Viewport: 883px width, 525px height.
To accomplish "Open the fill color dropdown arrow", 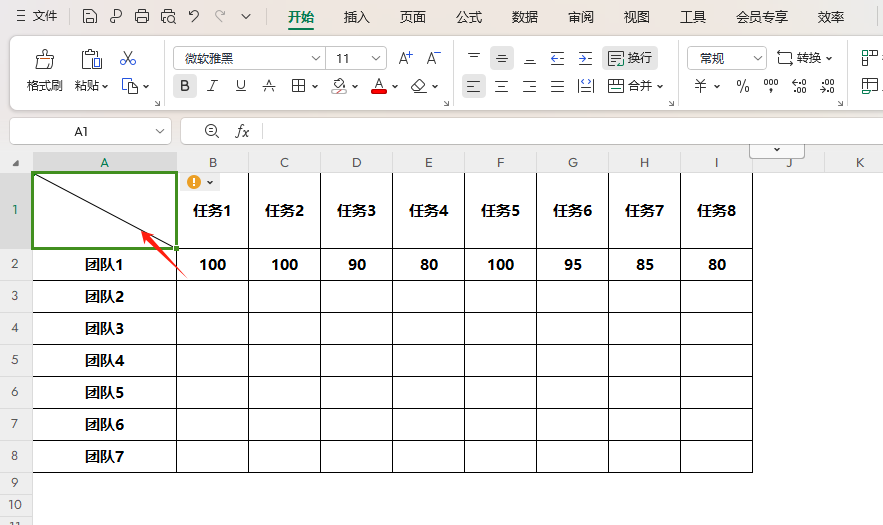I will 355,86.
